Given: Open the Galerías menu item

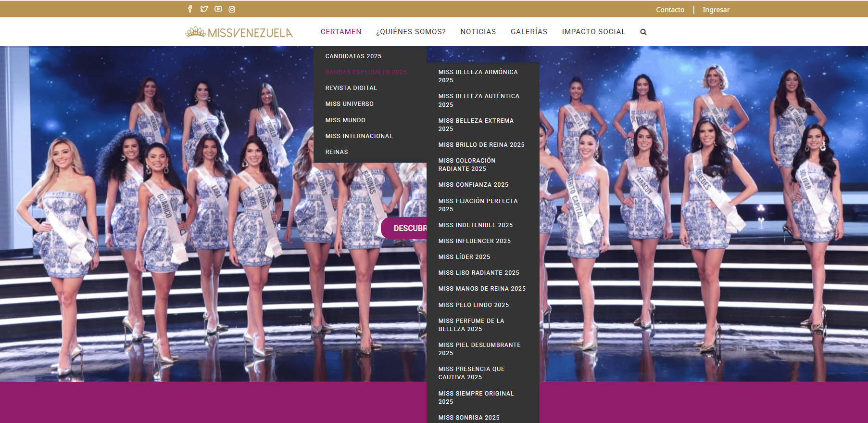Looking at the screenshot, I should click(x=529, y=32).
